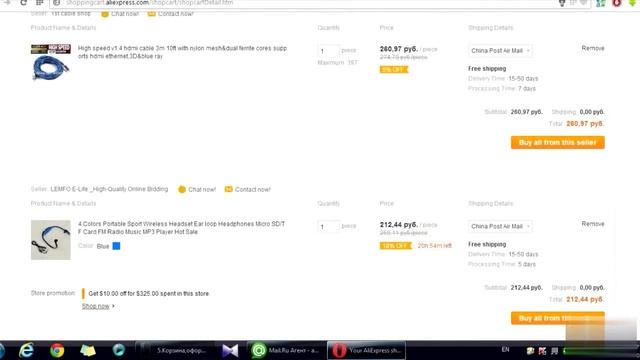Open Google Chrome from the taskbar
The image size is (640, 360).
point(57,350)
